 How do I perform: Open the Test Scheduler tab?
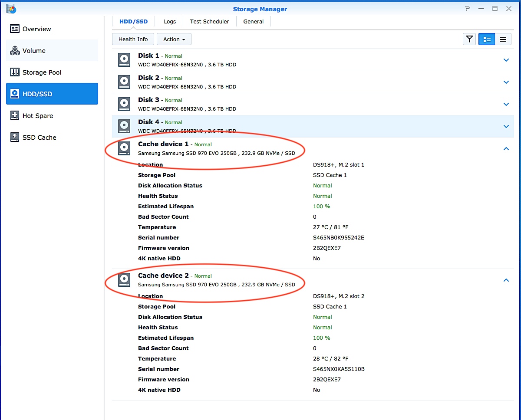coord(209,22)
